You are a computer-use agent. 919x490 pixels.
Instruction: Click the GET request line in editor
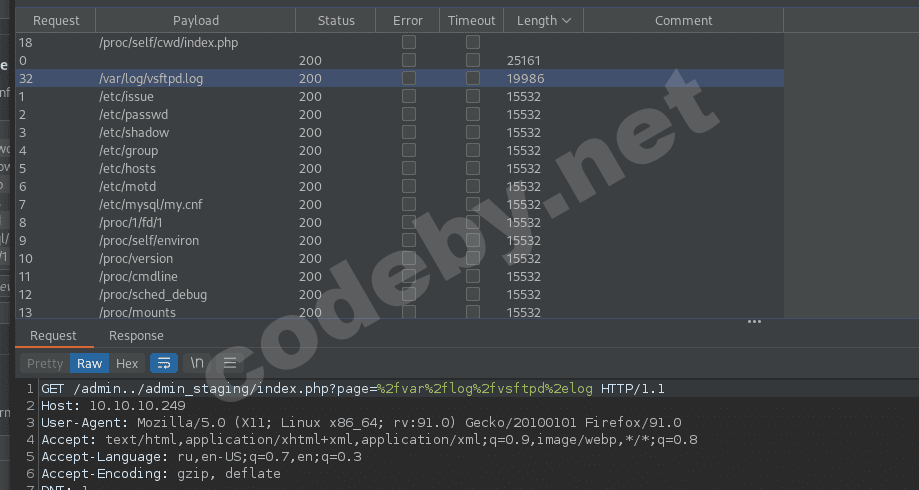tap(353, 389)
